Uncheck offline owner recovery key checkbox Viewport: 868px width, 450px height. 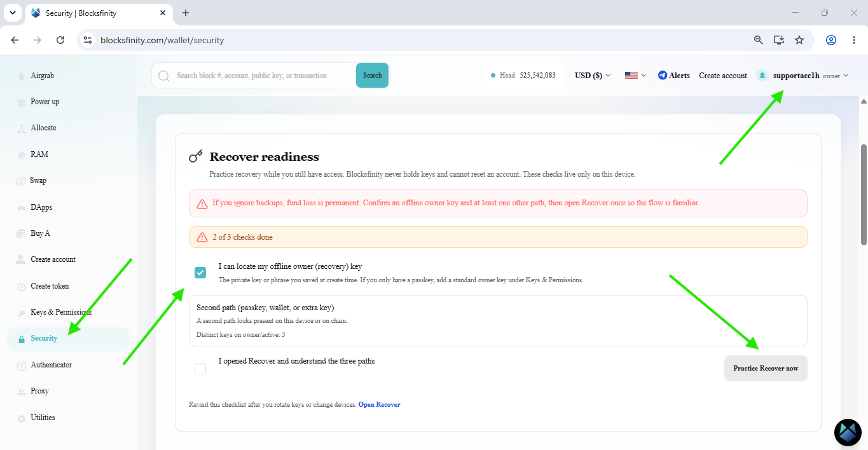click(x=200, y=273)
